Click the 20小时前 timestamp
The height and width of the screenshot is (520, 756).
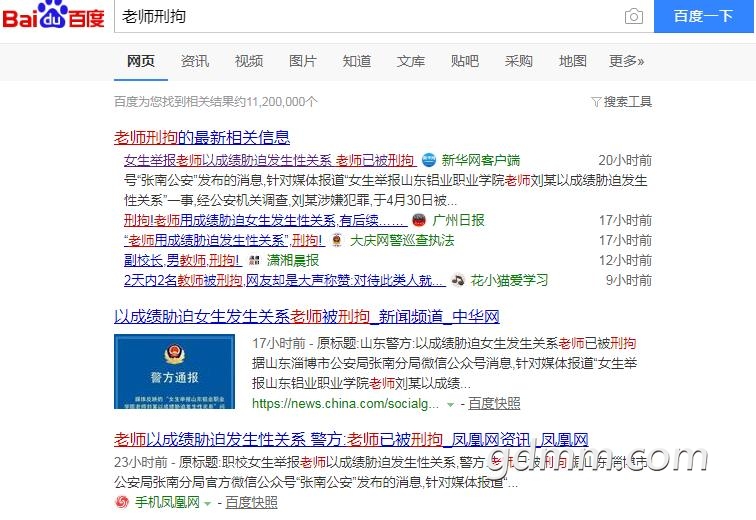(625, 160)
